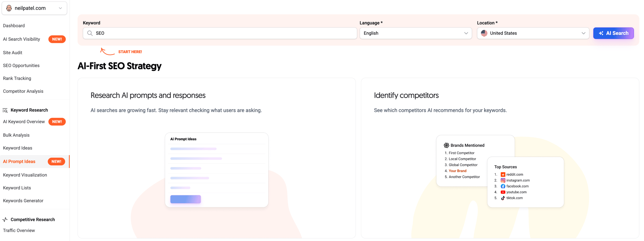
Task: Expand the neilpatel.com project dropdown
Action: pyautogui.click(x=60, y=8)
